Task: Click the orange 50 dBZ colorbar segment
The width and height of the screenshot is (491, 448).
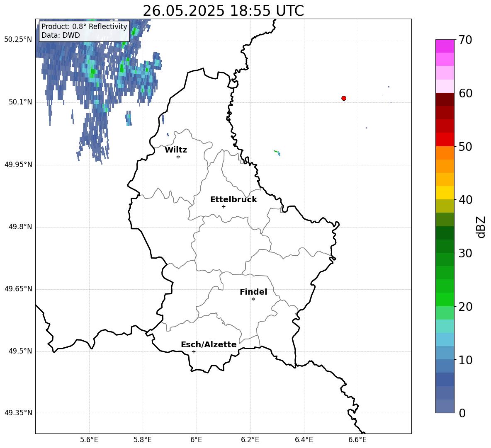Action: 445,153
